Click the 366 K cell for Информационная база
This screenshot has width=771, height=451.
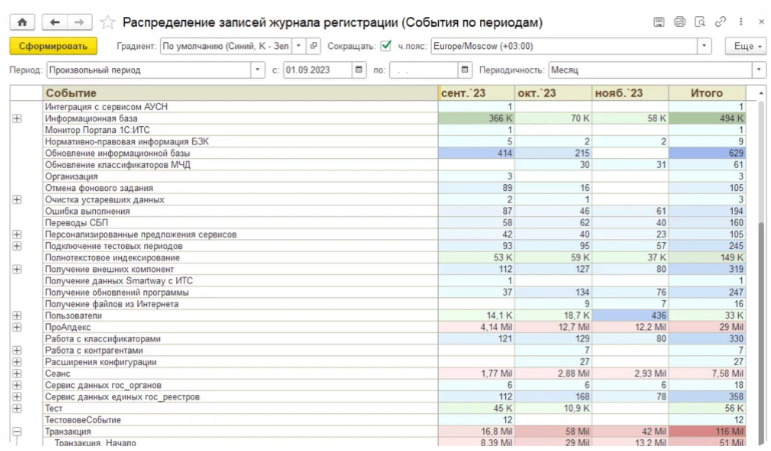pyautogui.click(x=476, y=119)
